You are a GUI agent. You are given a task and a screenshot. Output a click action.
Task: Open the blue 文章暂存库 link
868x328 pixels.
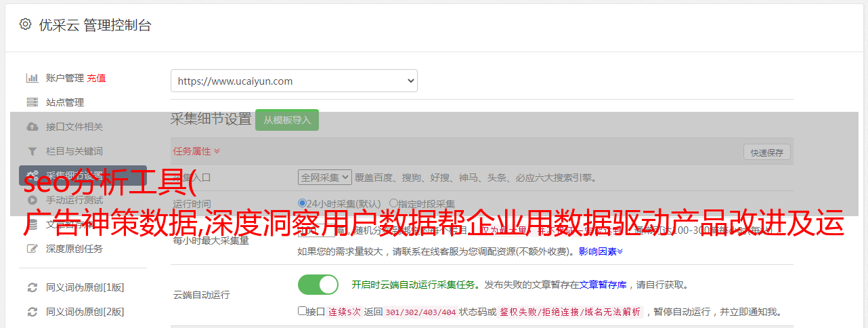pyautogui.click(x=603, y=285)
